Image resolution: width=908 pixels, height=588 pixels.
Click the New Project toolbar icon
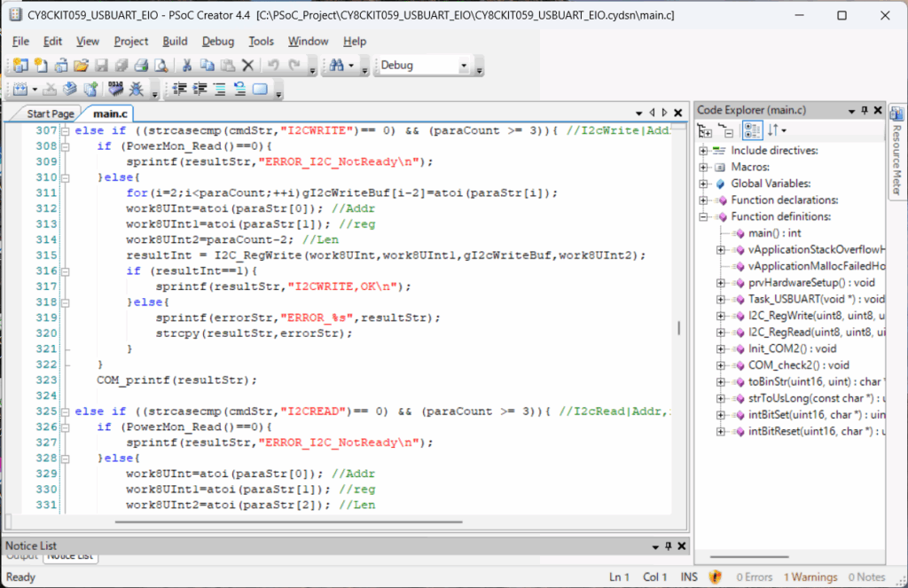(x=21, y=66)
